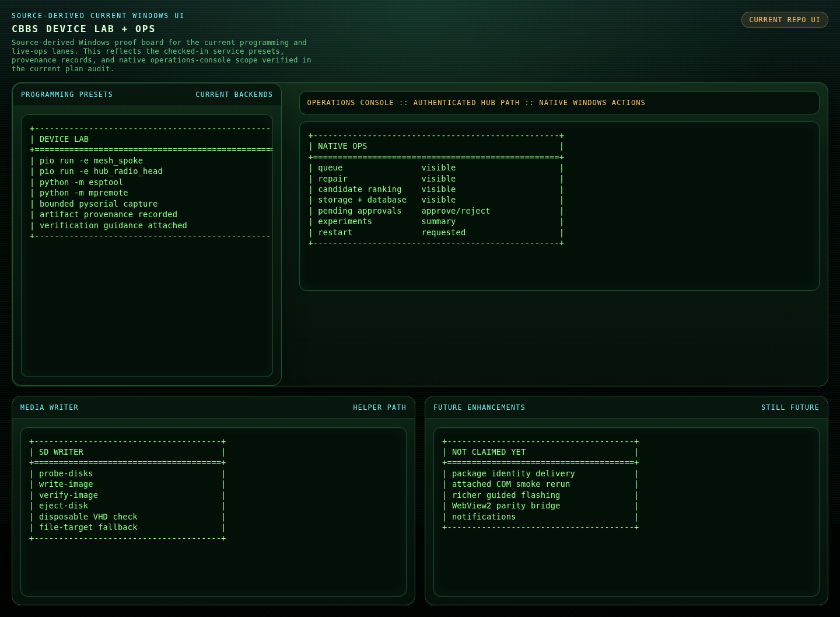Select the NOT CLAIMED YET heading
The height and width of the screenshot is (617, 840).
coord(489,452)
